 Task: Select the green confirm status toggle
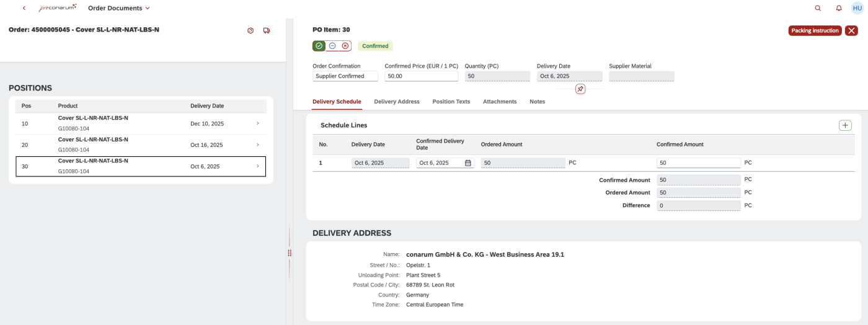pos(319,46)
